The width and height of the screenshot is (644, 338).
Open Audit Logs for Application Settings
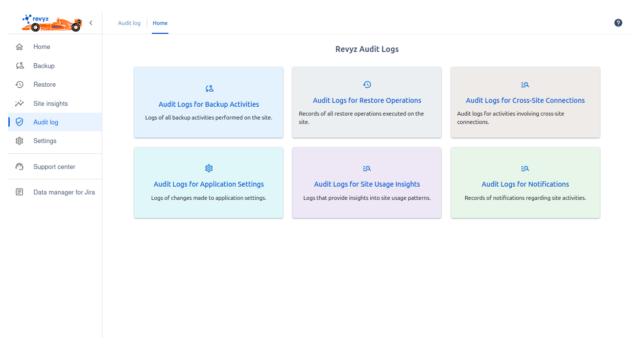209,184
